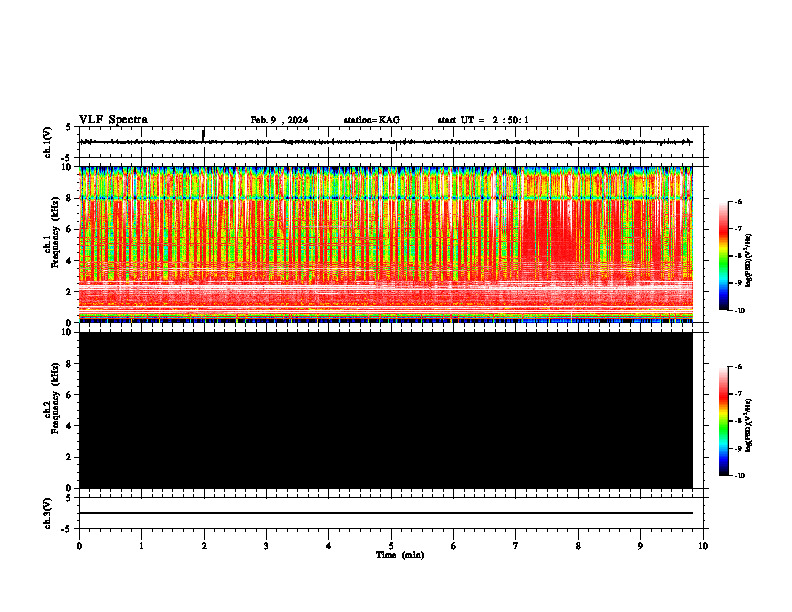Viewport: 792px width, 612px height.
Task: Click the "7" tick on the Time axis
Action: click(x=516, y=546)
